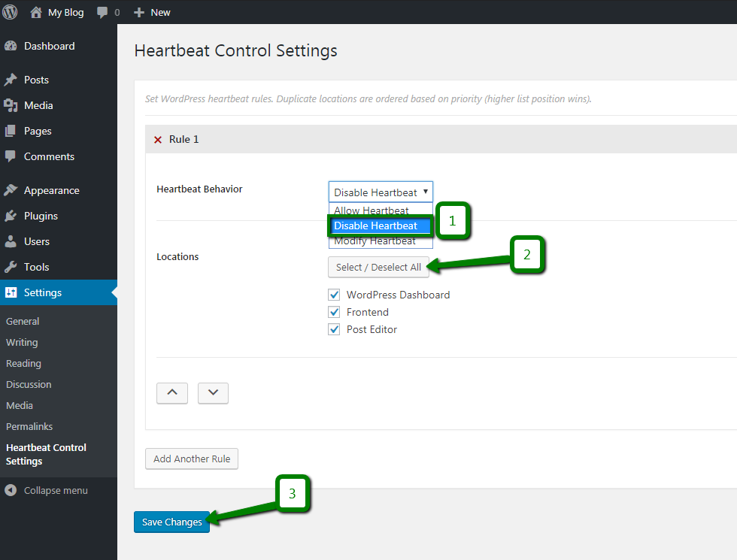Click the WordPress logo icon
737x560 pixels.
tap(10, 12)
